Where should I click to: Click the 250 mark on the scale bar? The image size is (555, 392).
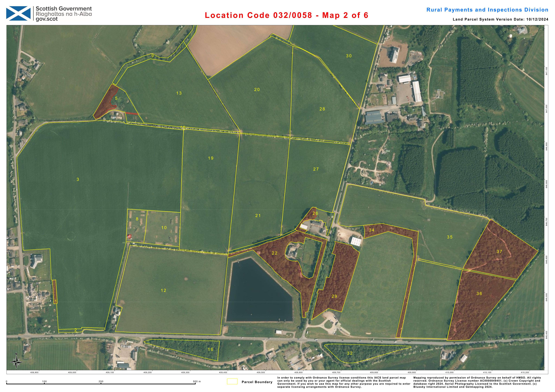click(101, 382)
